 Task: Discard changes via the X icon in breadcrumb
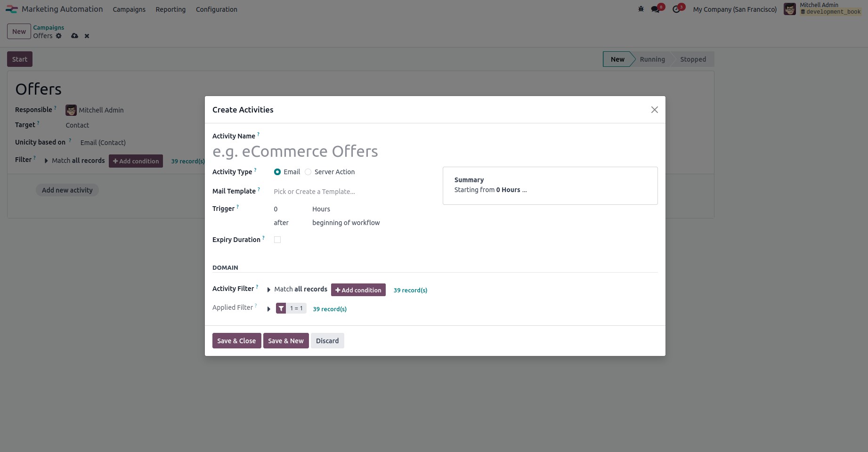(x=87, y=36)
